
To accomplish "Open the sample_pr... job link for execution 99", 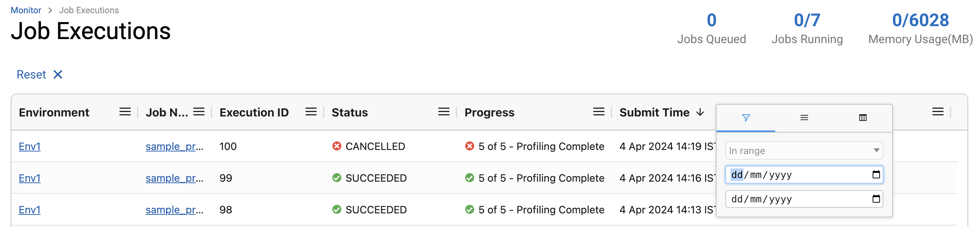I will (x=174, y=178).
